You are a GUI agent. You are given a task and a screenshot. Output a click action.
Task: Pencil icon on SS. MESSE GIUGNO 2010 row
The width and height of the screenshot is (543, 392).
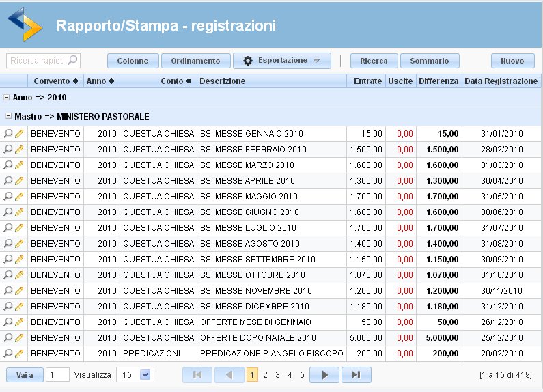[x=19, y=212]
